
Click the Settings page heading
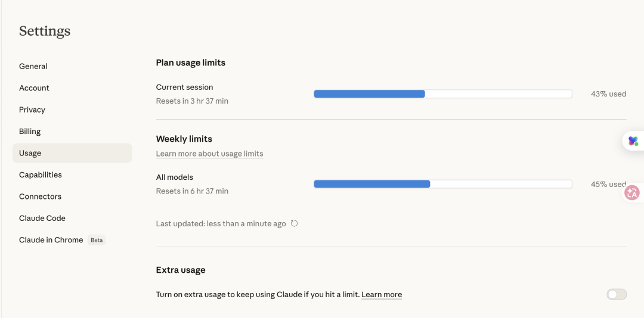pos(45,31)
